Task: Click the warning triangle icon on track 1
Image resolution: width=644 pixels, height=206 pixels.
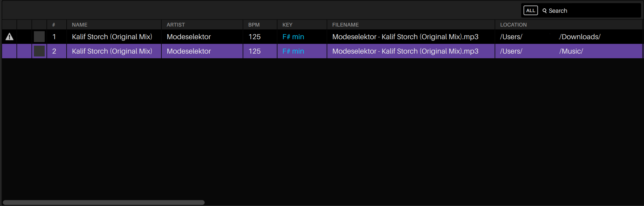Action: point(9,37)
